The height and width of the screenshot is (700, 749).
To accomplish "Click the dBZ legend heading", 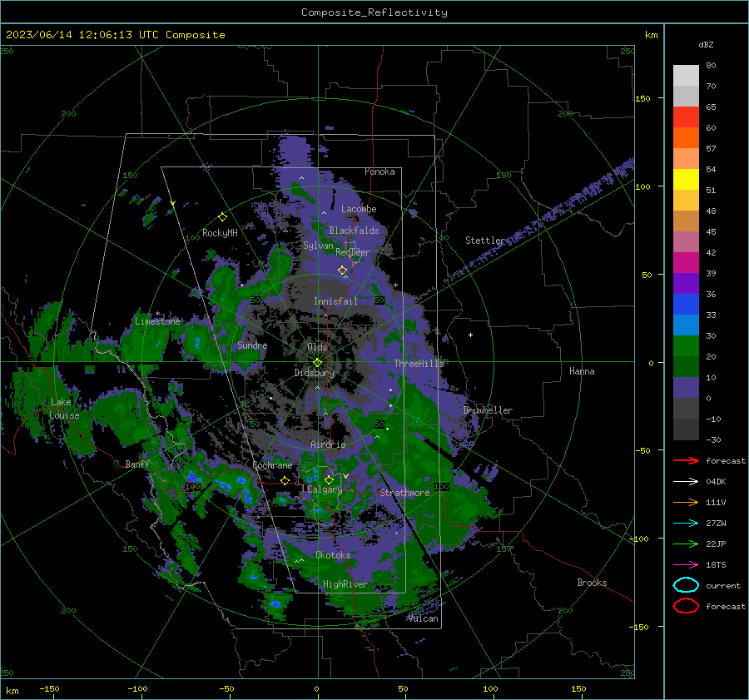I will pyautogui.click(x=706, y=44).
